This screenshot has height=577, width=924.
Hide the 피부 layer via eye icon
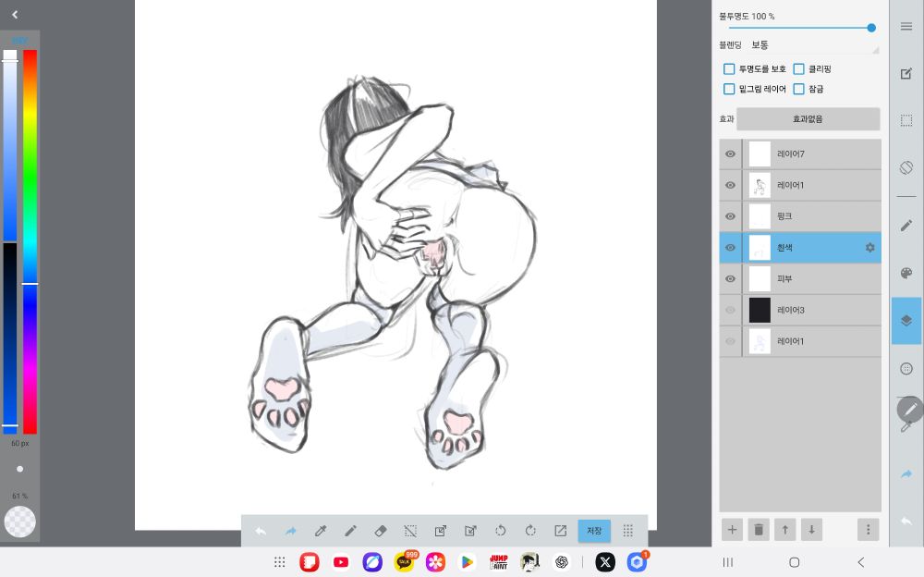[730, 279]
